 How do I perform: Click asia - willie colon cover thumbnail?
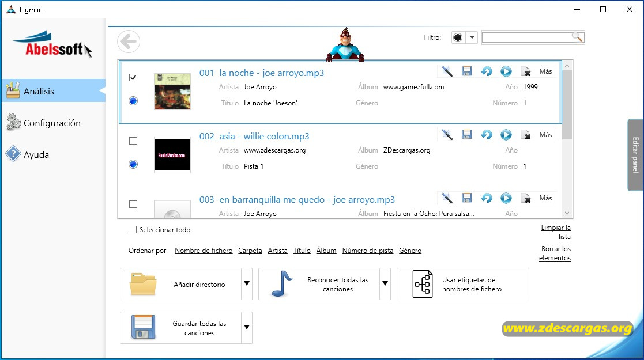pyautogui.click(x=172, y=155)
